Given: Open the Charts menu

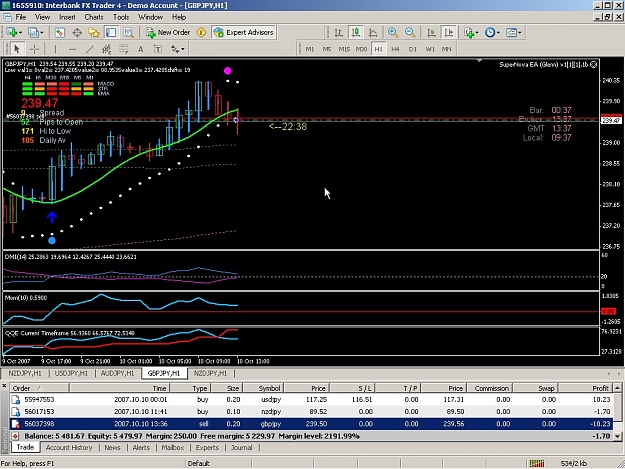Looking at the screenshot, I should (x=94, y=17).
